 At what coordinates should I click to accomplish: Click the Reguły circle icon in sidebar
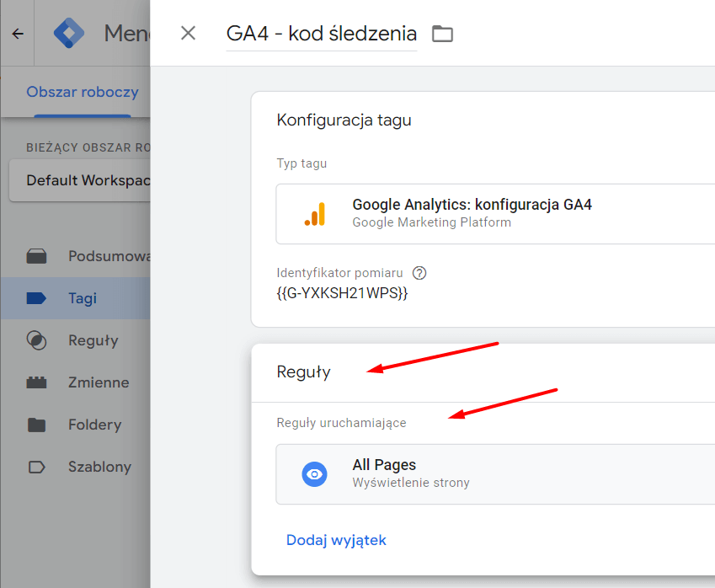36,340
